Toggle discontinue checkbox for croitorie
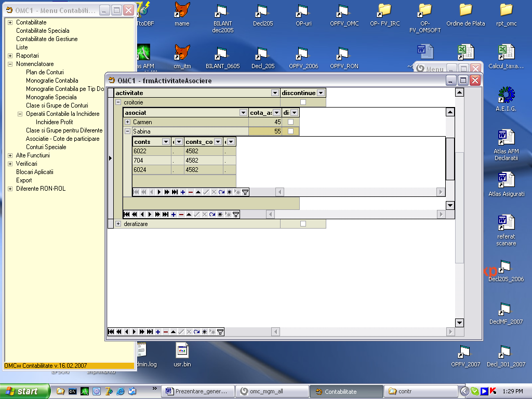Screen dimensions: 532x399 pyautogui.click(x=303, y=102)
